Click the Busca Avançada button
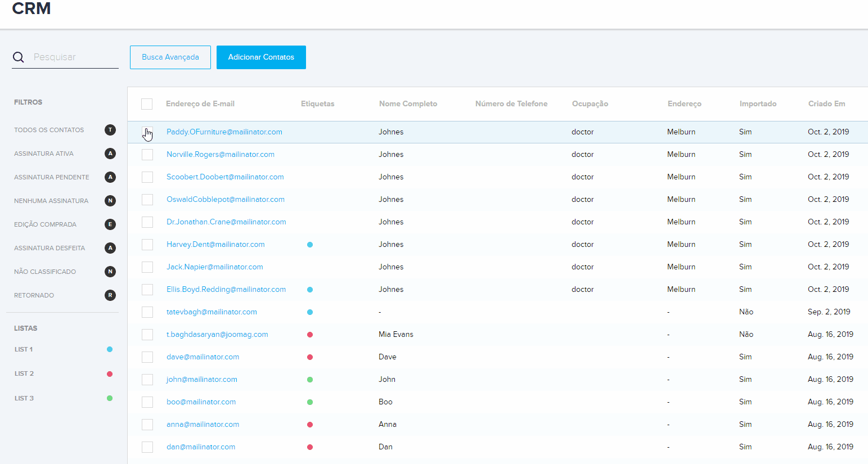This screenshot has width=868, height=464. point(170,57)
